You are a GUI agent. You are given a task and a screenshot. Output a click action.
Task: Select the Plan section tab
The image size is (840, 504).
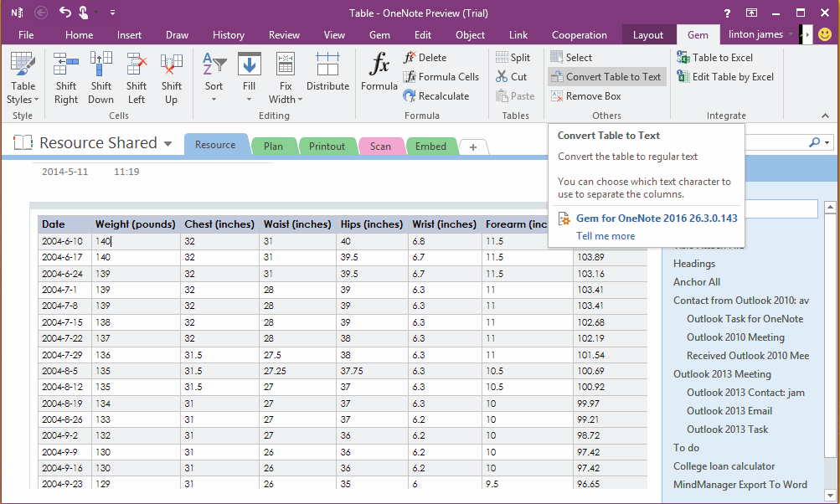pyautogui.click(x=273, y=147)
